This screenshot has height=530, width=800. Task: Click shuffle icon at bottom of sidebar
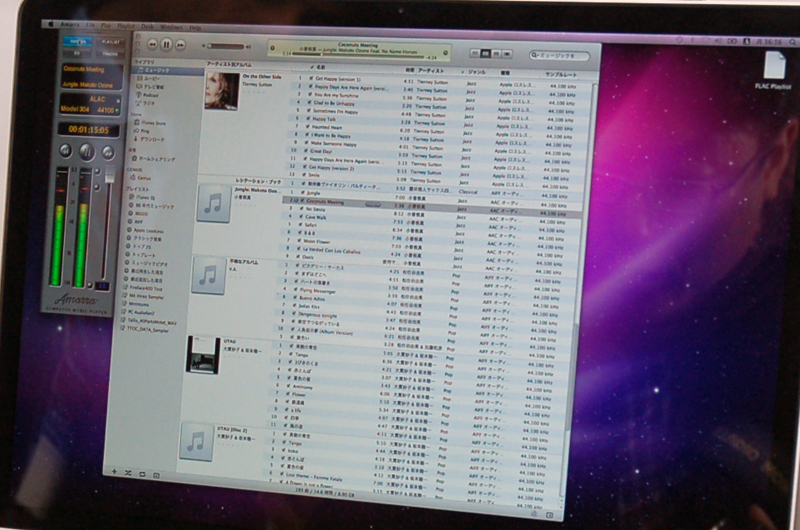pos(130,470)
